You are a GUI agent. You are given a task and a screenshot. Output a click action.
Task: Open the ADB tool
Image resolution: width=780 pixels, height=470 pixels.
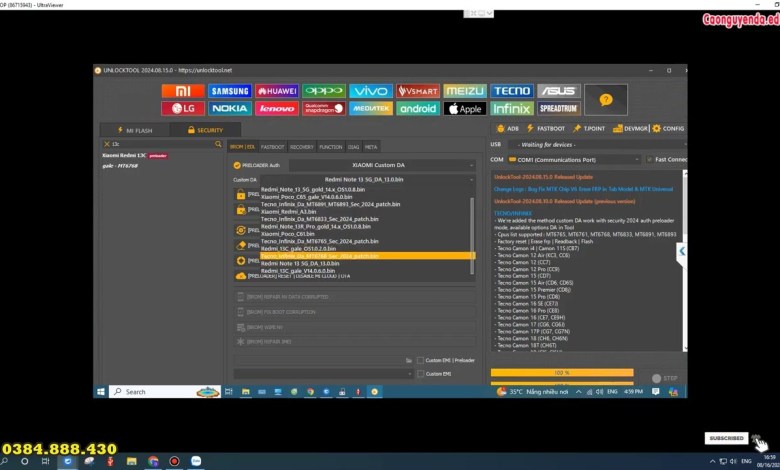(508, 128)
